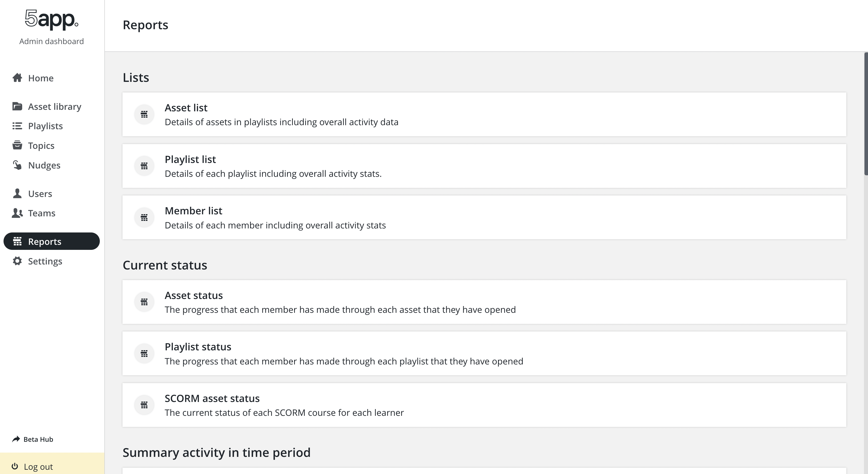Select the Teams icon in sidebar
The height and width of the screenshot is (474, 868).
click(x=17, y=213)
